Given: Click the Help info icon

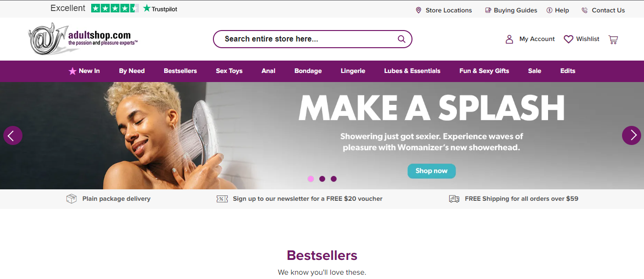Looking at the screenshot, I should click(549, 10).
